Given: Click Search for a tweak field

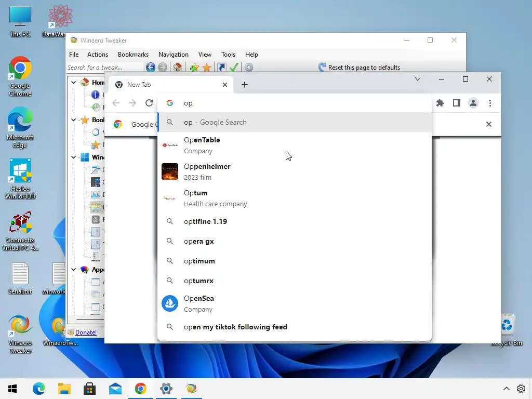Looking at the screenshot, I should tap(104, 68).
